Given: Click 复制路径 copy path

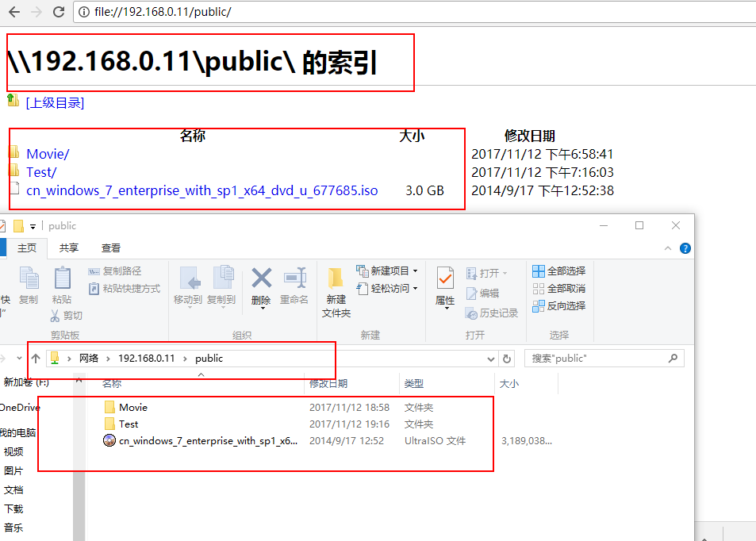Looking at the screenshot, I should [x=115, y=271].
